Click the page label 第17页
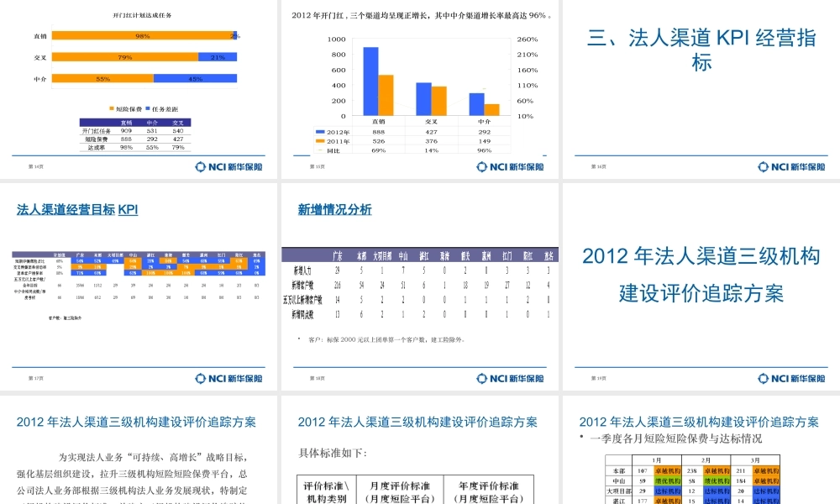Screen dimensions: 840x504 [36, 378]
